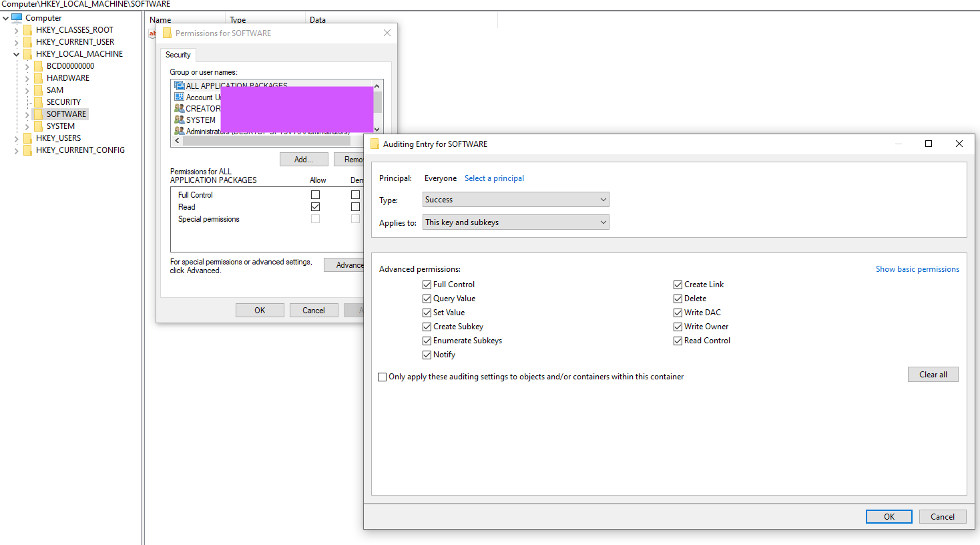This screenshot has height=545, width=980.
Task: Click the vertical scrollbar of the group list
Action: (x=377, y=107)
